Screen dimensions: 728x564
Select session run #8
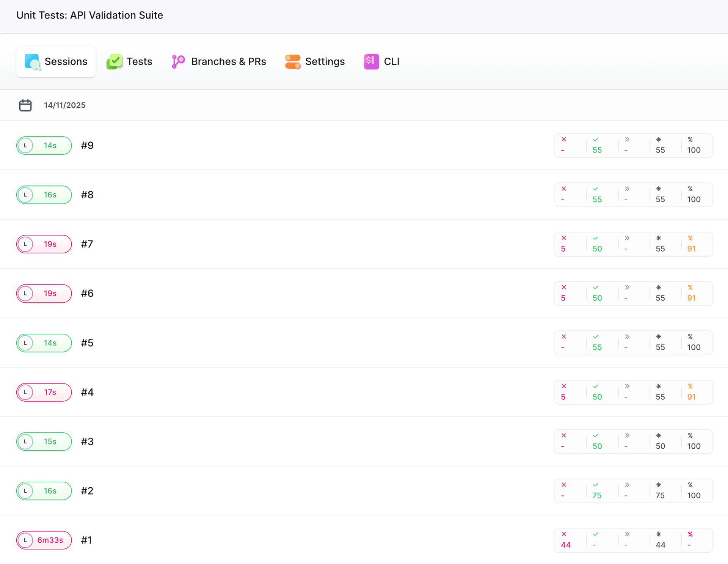point(87,195)
